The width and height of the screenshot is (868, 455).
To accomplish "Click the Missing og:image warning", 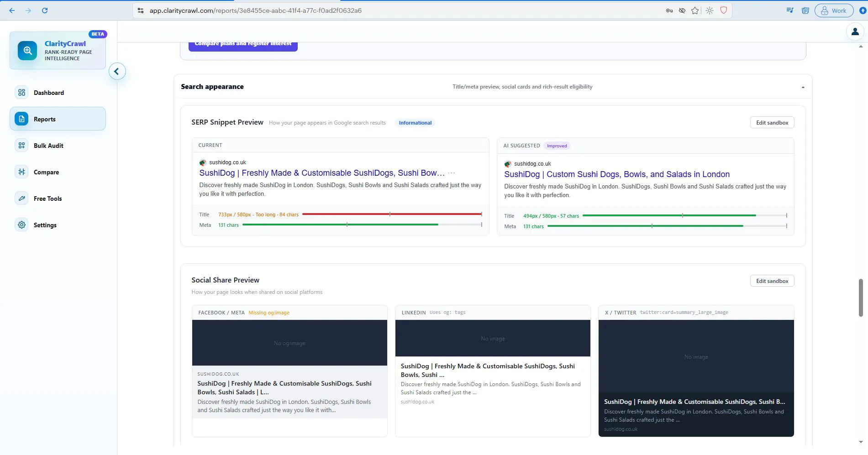I will tap(268, 313).
